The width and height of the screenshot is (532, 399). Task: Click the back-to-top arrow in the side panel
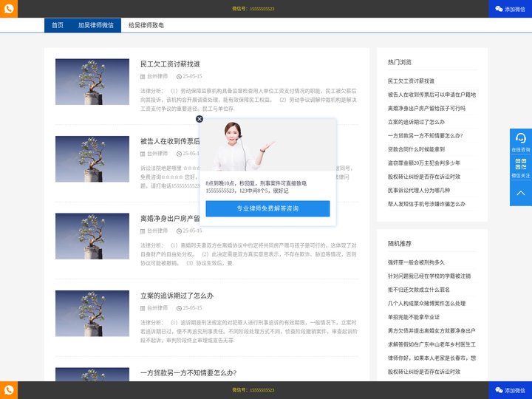click(x=520, y=193)
